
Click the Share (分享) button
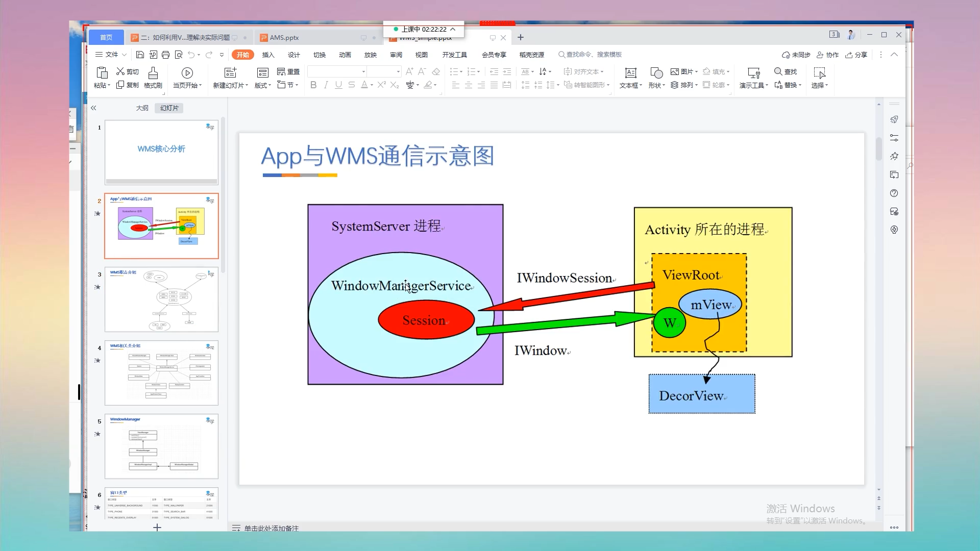coord(856,55)
